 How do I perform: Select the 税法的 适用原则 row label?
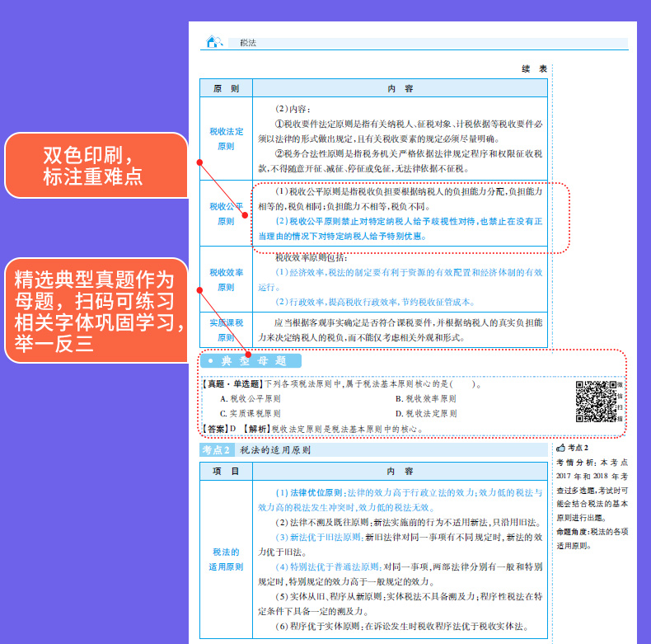click(x=226, y=559)
